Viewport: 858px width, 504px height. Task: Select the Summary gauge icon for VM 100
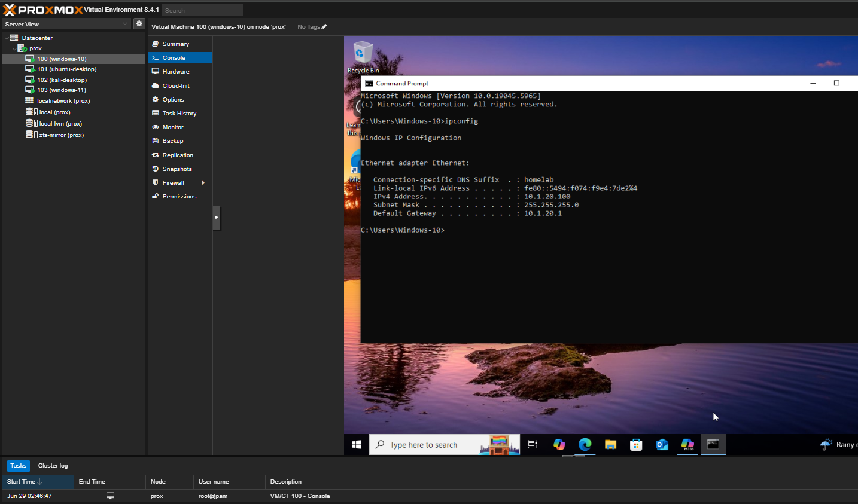pos(156,43)
